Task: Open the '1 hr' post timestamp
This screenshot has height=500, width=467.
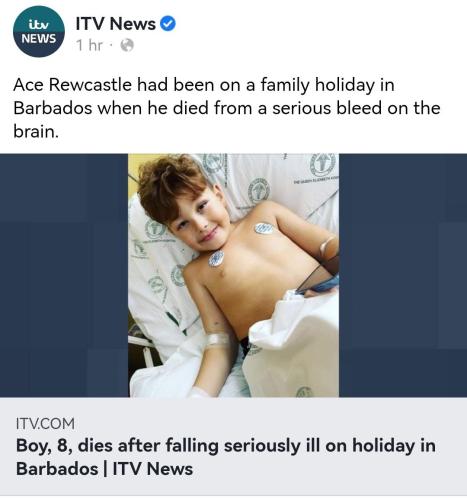Action: click(x=89, y=45)
